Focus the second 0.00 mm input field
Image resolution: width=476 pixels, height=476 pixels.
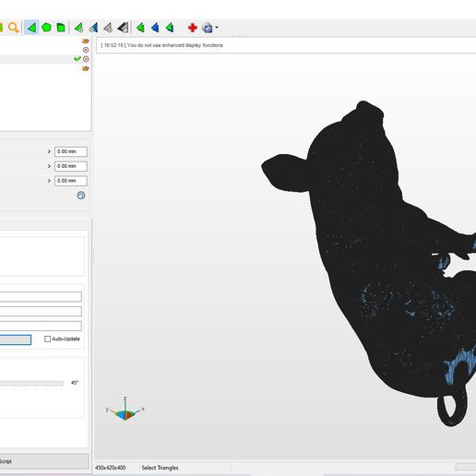click(x=71, y=166)
